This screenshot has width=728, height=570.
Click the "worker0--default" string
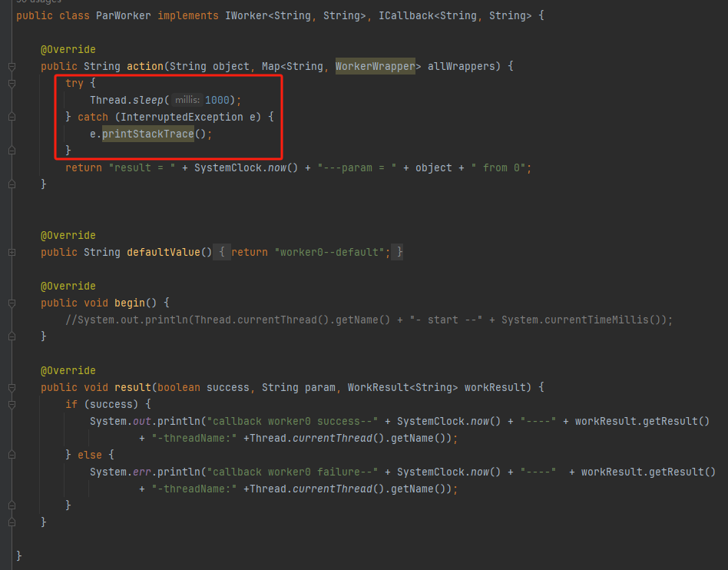(x=329, y=252)
